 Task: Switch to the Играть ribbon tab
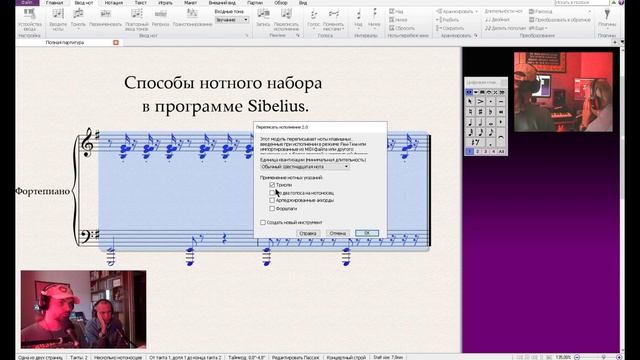(x=165, y=2)
